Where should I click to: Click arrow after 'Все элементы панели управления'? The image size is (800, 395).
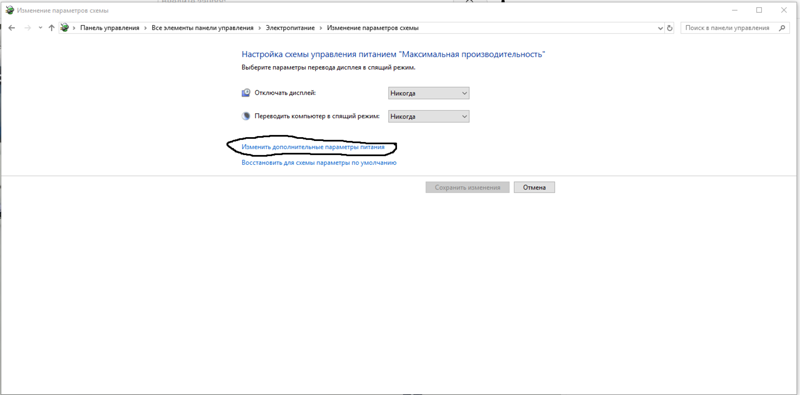[260, 28]
